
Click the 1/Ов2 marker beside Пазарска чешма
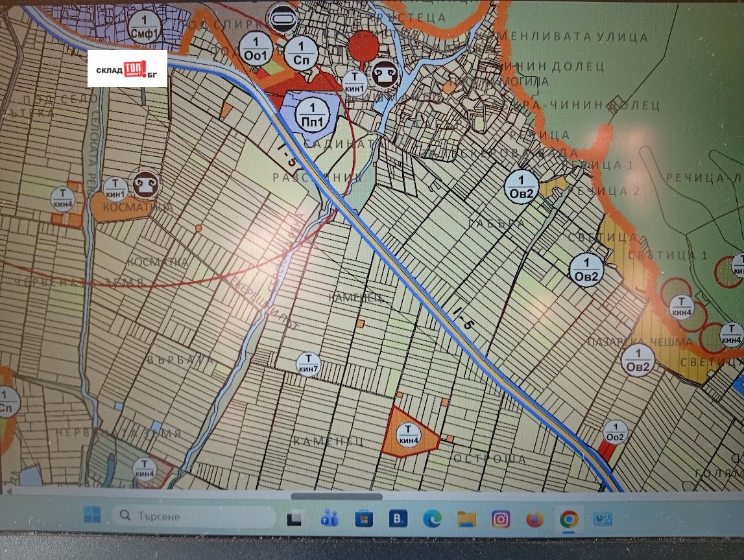(x=638, y=361)
